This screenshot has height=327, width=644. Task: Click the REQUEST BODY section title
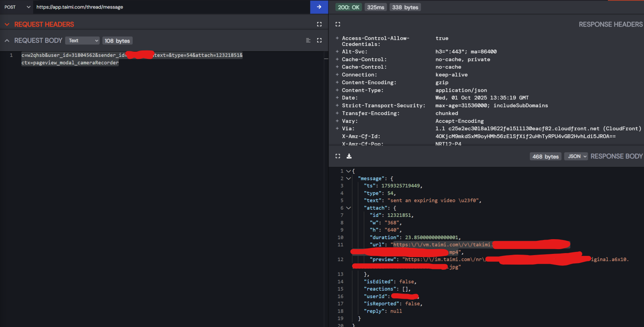click(38, 41)
